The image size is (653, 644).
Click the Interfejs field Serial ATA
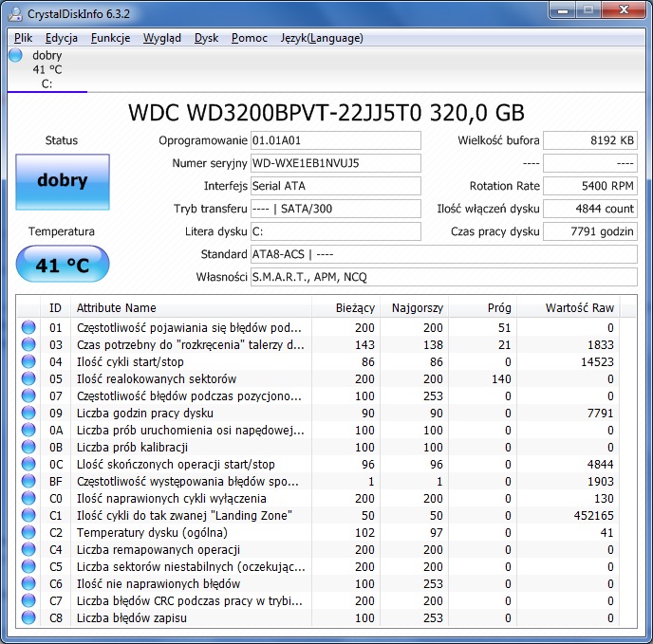336,186
